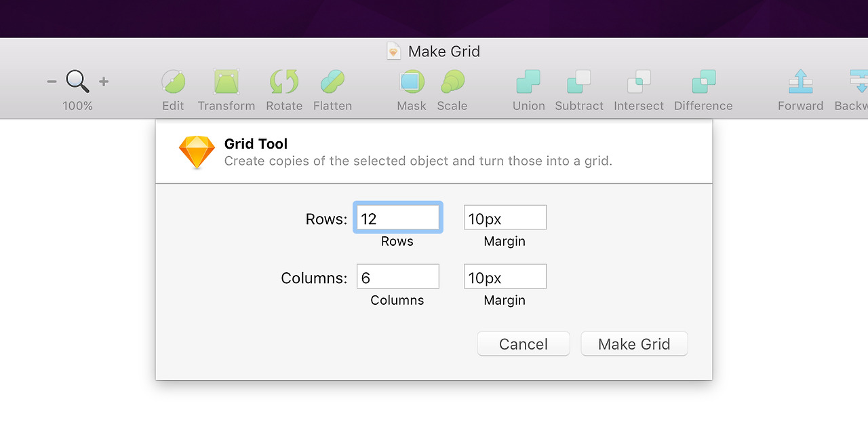This screenshot has height=425, width=868.
Task: Click the Sketch diamond logo in dialog
Action: click(x=197, y=152)
